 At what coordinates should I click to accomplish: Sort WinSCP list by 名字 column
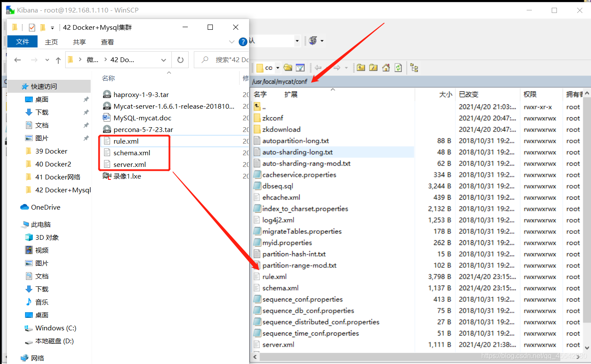260,94
